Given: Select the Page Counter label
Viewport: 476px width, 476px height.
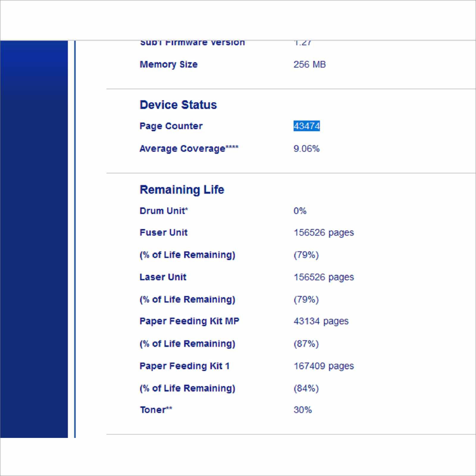Looking at the screenshot, I should click(x=171, y=126).
